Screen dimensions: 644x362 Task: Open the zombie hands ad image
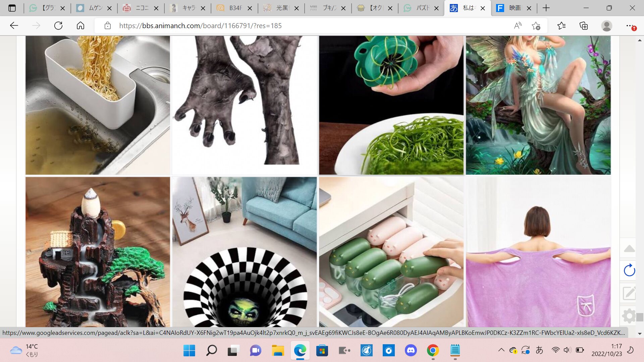click(x=245, y=105)
